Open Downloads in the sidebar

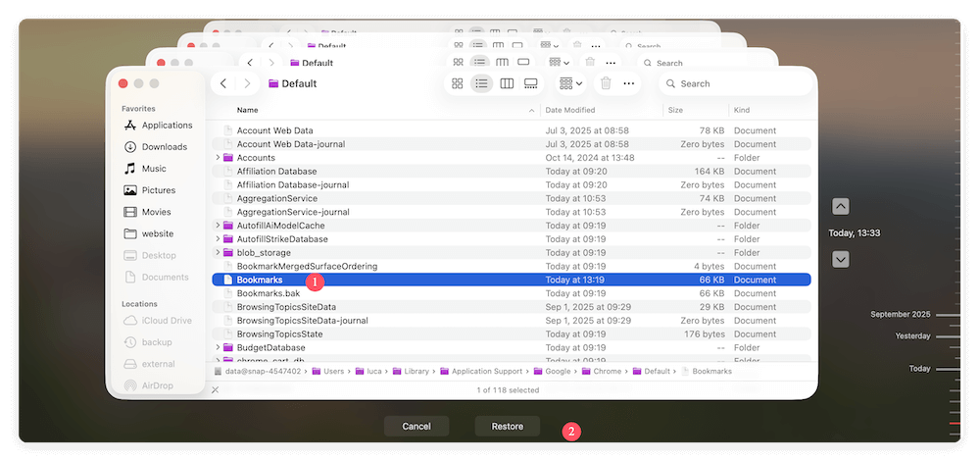click(156, 147)
